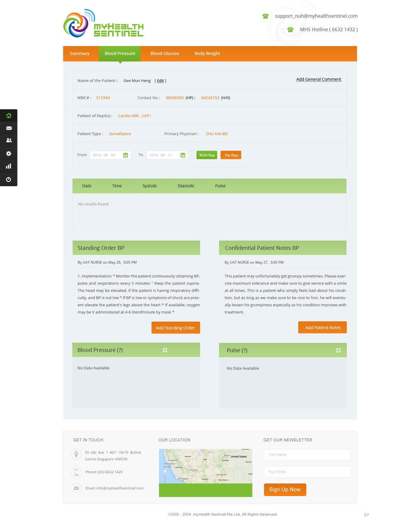This screenshot has height=524, width=420.
Task: Click the NUH Rep button
Action: coord(207,155)
